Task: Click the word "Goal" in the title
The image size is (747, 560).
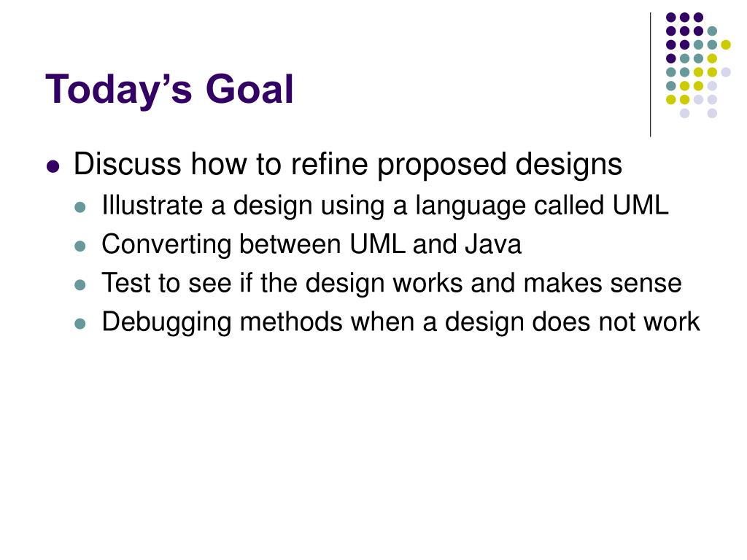Action: 249,90
